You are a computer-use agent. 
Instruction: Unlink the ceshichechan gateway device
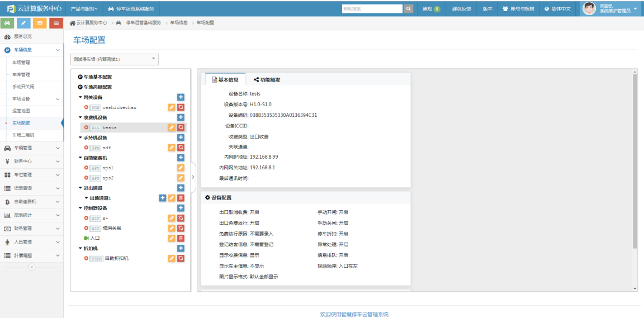(181, 107)
